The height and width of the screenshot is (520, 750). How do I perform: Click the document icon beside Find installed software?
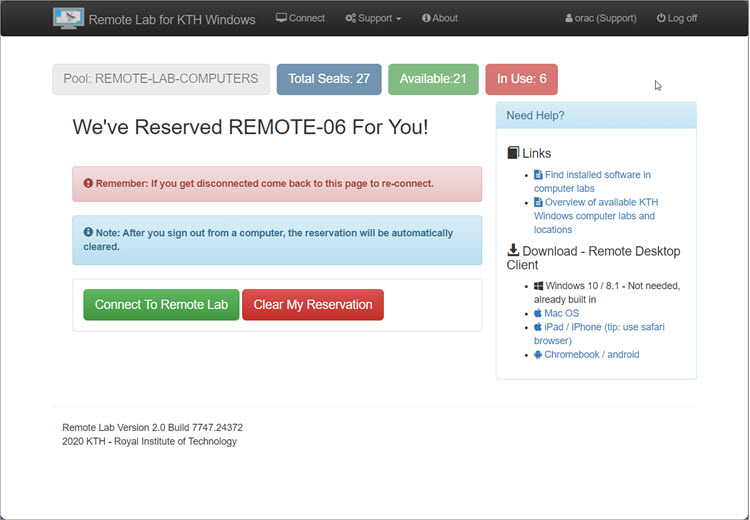[538, 175]
